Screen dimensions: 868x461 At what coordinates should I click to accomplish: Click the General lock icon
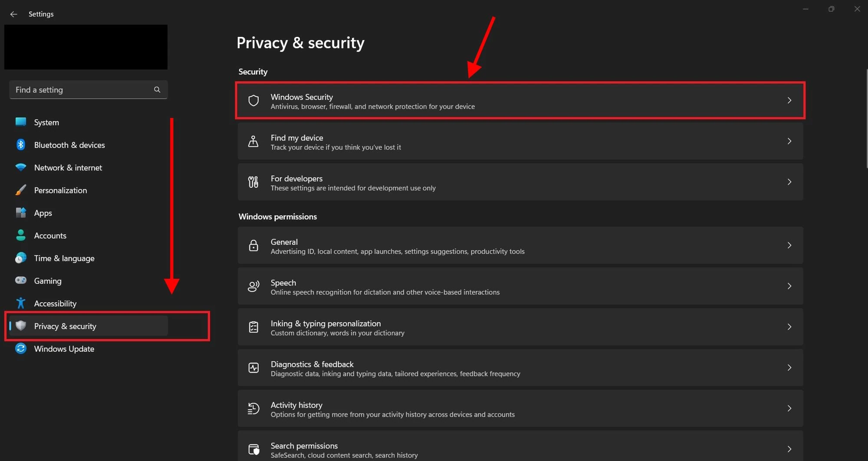click(253, 245)
